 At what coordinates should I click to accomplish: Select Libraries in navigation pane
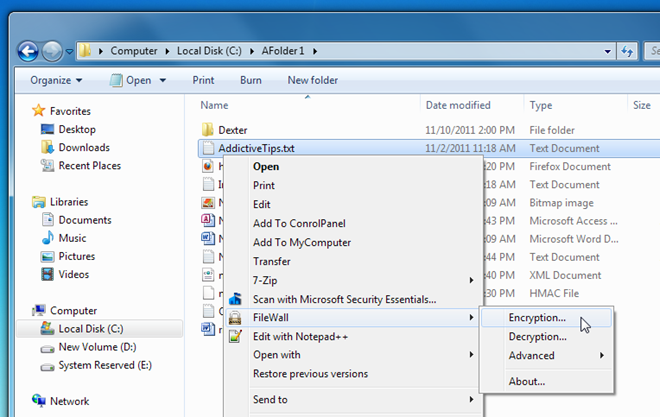(x=69, y=202)
